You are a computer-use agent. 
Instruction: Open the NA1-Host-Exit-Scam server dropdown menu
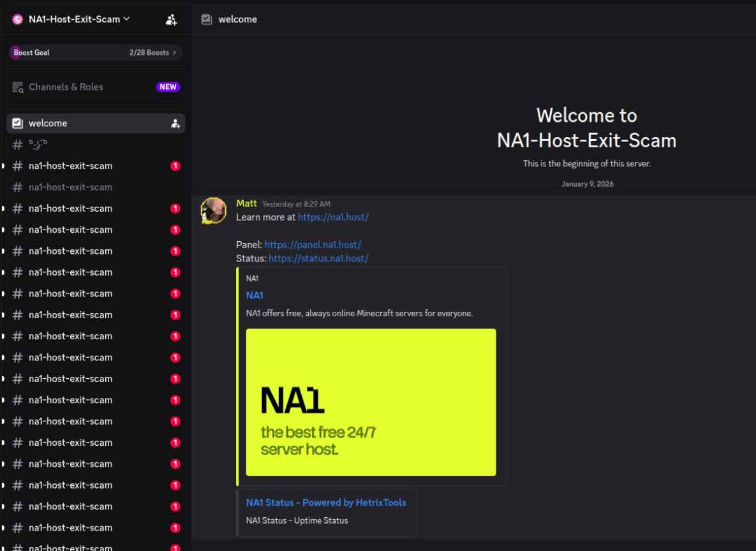(x=126, y=19)
